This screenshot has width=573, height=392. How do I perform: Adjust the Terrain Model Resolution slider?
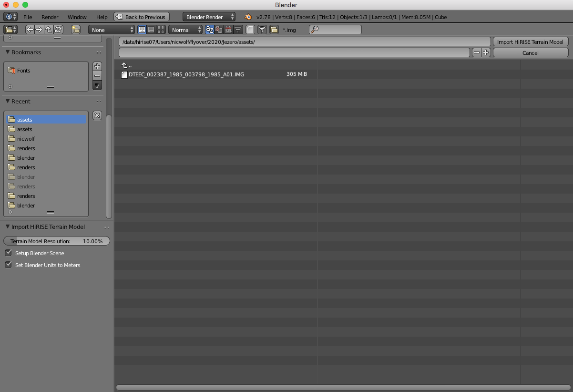[x=57, y=241]
